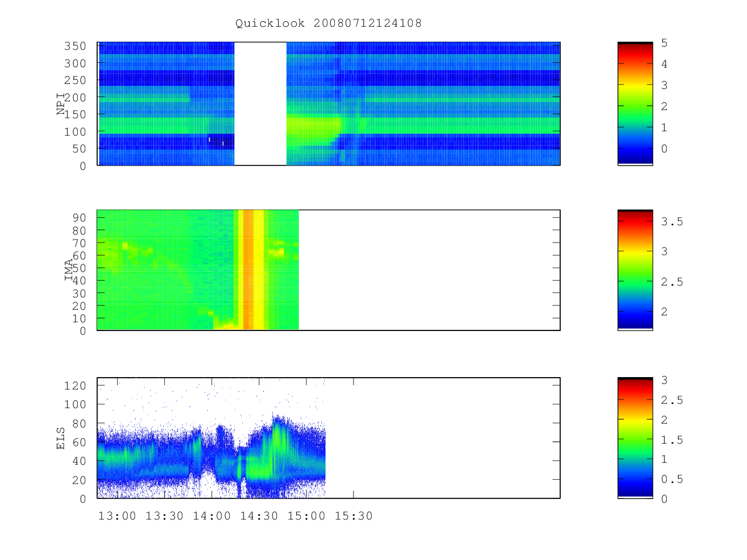Click the Quicklook 20080712124108 title
The width and height of the screenshot is (747, 560).
pos(329,23)
